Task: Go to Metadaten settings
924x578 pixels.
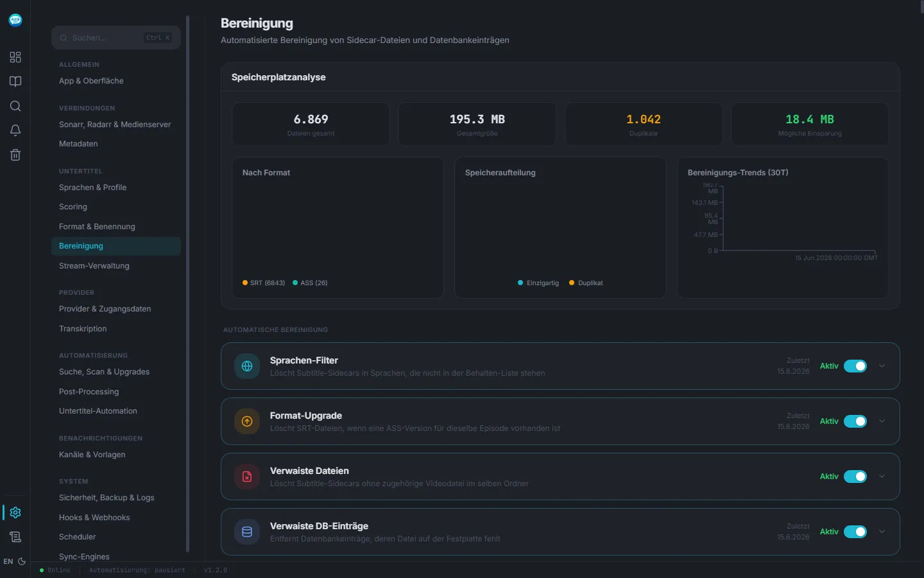Action: coord(116,144)
